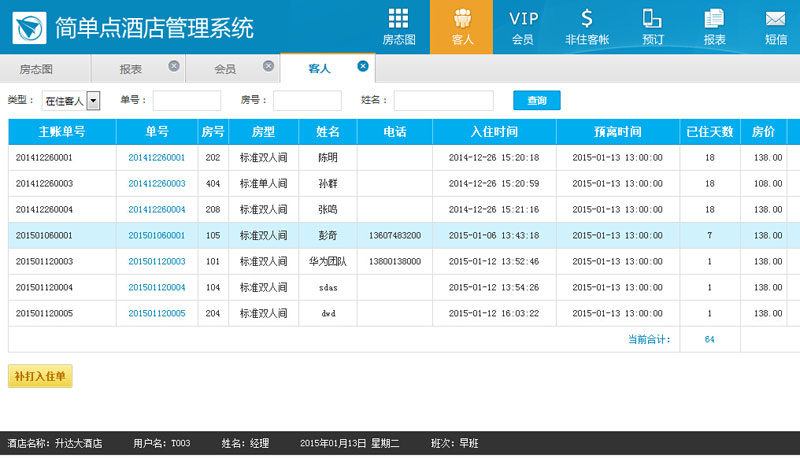Screen dimensions: 800x458
Task: Focus the 姓名 input field
Action: (443, 100)
